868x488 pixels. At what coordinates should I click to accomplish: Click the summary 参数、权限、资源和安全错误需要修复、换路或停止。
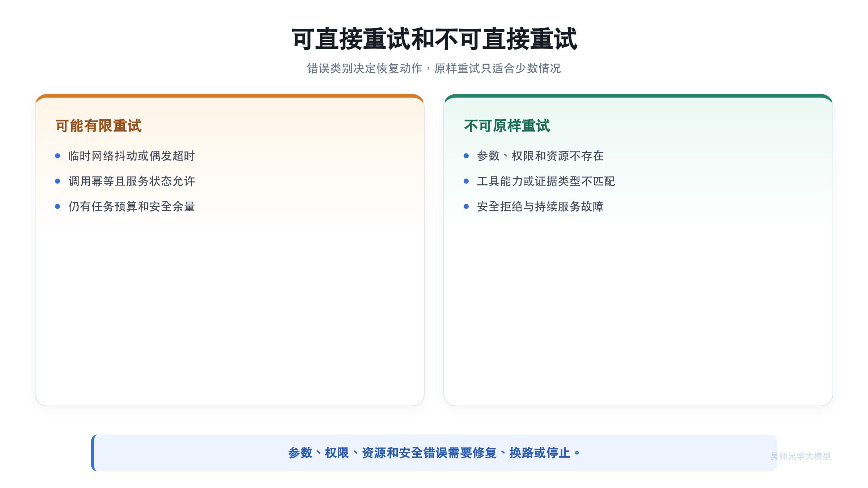click(434, 453)
